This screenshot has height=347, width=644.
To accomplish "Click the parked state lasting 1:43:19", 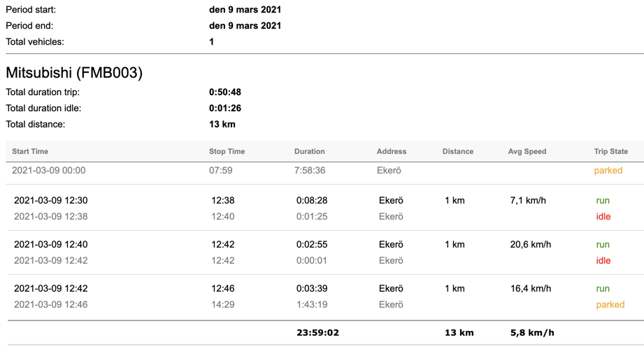I will tap(610, 304).
